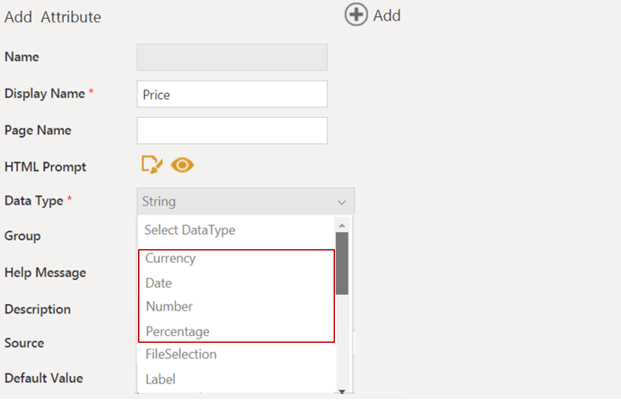This screenshot has height=400, width=621.
Task: Click the dropdown list scrollbar thumb
Action: point(342,262)
